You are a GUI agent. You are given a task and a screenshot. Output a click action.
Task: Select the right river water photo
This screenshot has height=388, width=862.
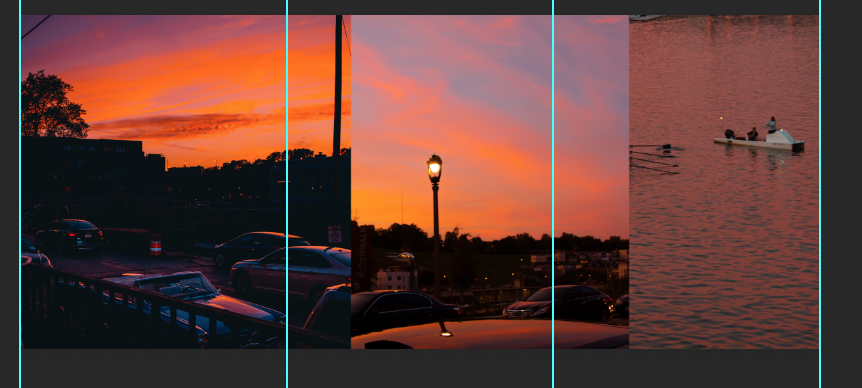click(x=724, y=181)
